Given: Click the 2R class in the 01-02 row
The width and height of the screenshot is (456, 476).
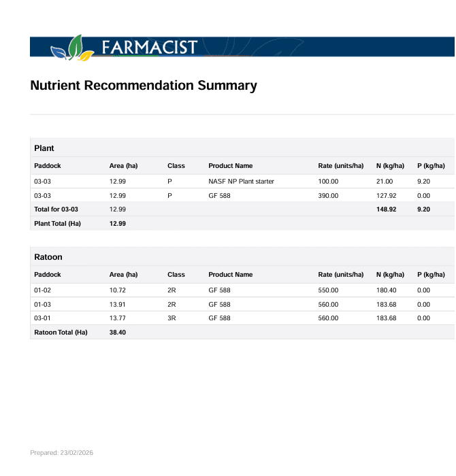Looking at the screenshot, I should pos(172,290).
